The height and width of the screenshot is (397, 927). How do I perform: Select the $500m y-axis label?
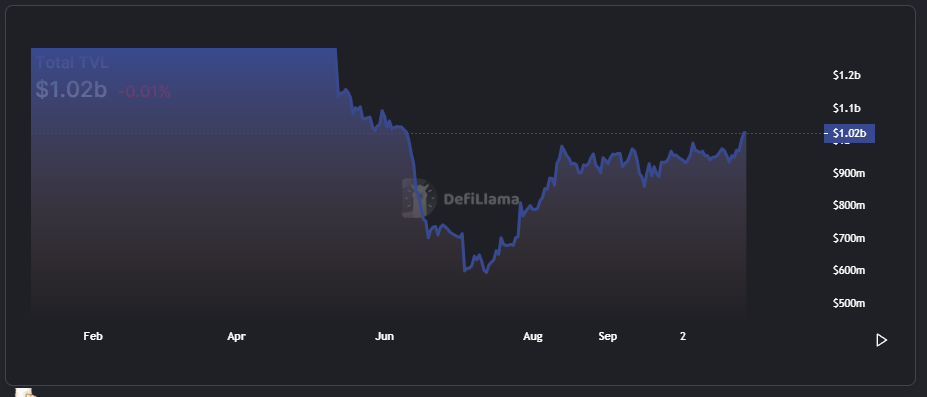coord(849,303)
